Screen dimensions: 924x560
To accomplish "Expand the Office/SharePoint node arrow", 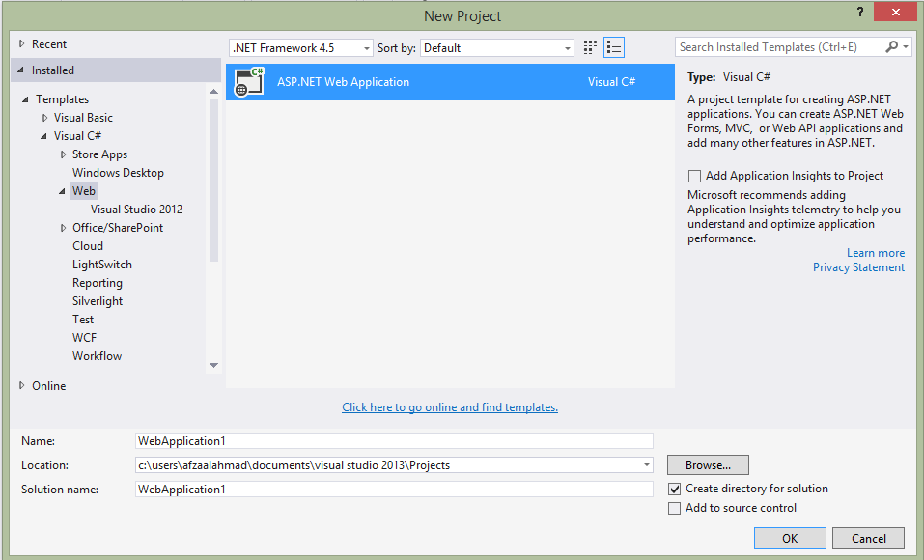I will click(x=63, y=228).
